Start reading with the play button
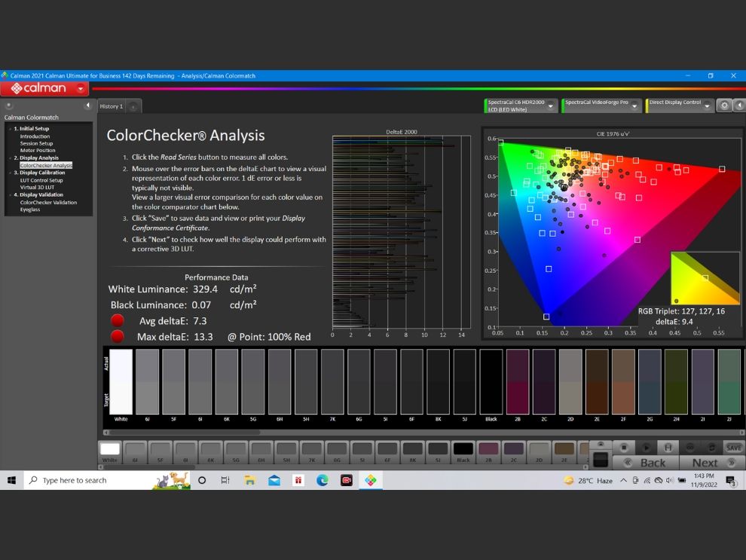746x560 pixels. [x=646, y=447]
